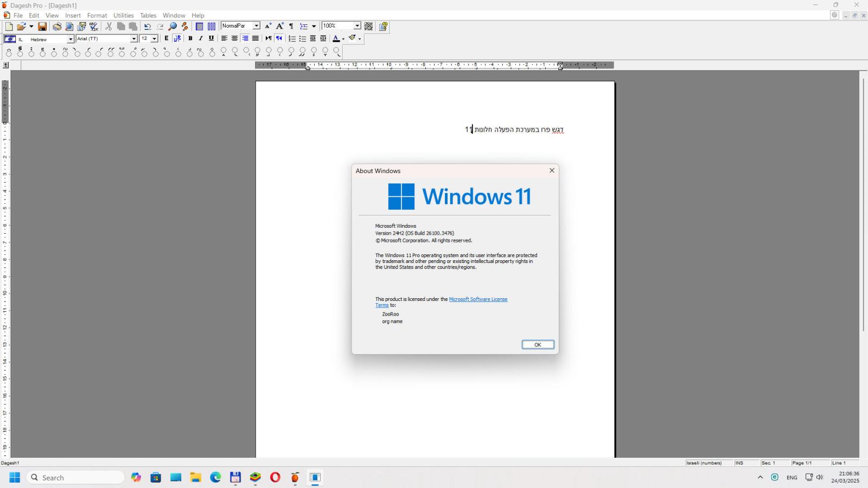Click the Hebrew text line in document
This screenshot has height=488, width=868.
click(514, 130)
